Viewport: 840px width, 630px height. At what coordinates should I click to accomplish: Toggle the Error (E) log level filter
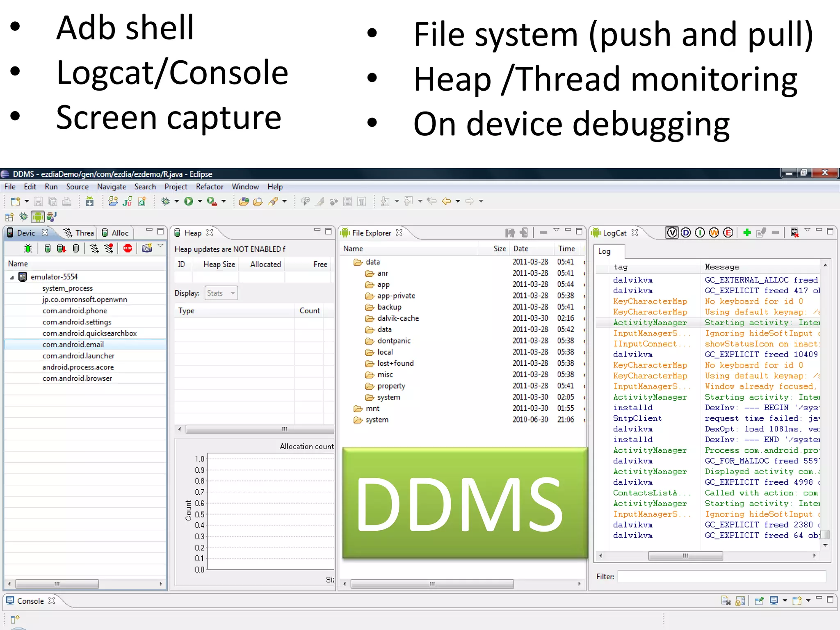coord(728,233)
